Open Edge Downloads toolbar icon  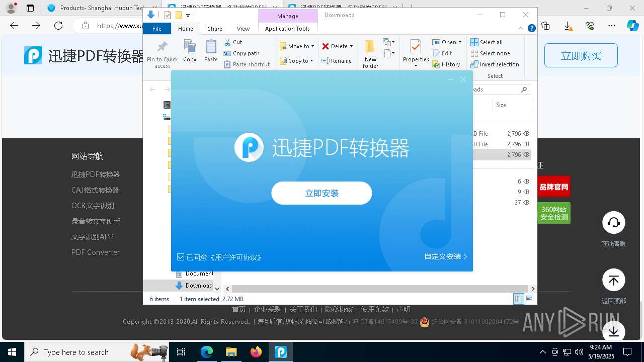click(x=568, y=26)
